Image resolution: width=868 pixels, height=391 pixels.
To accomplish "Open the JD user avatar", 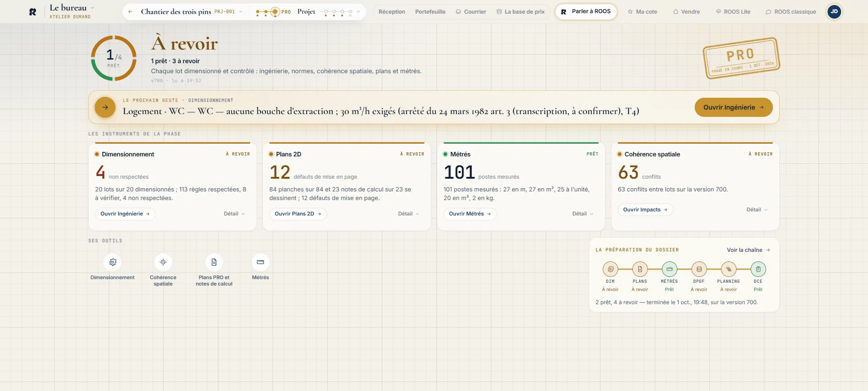I will click(834, 12).
